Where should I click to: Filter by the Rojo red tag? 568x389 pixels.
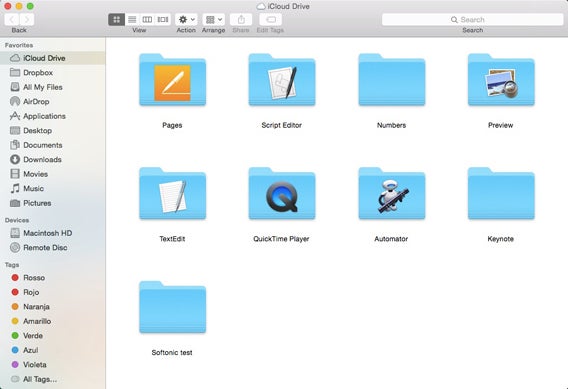pos(53,292)
